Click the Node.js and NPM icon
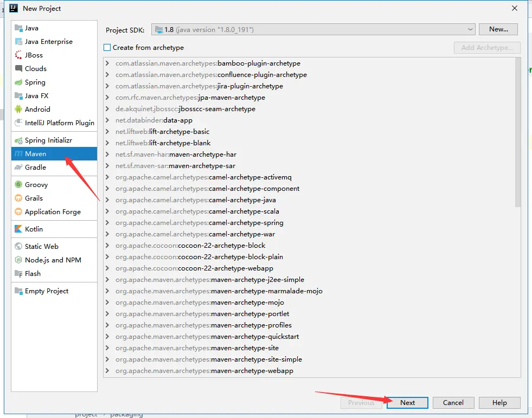 [x=18, y=260]
